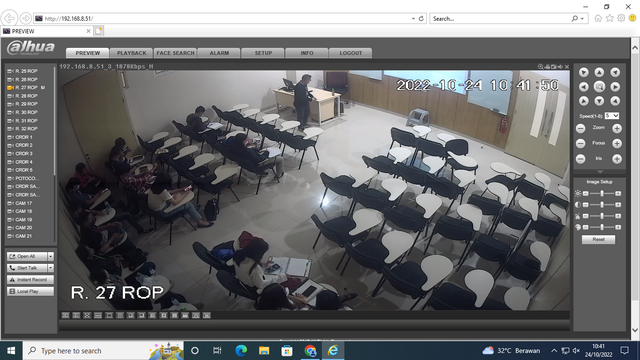This screenshot has height=360, width=640.
Task: Increase Iris with the plus button
Action: pos(617,159)
